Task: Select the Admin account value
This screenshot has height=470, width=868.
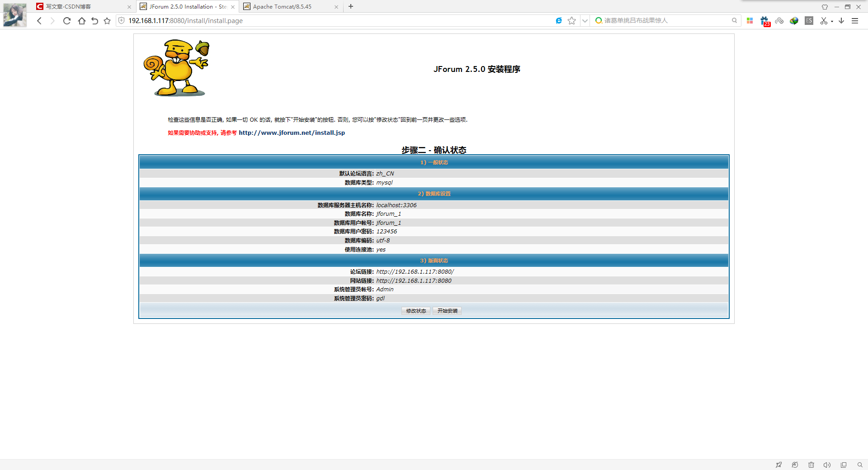Action: click(385, 290)
